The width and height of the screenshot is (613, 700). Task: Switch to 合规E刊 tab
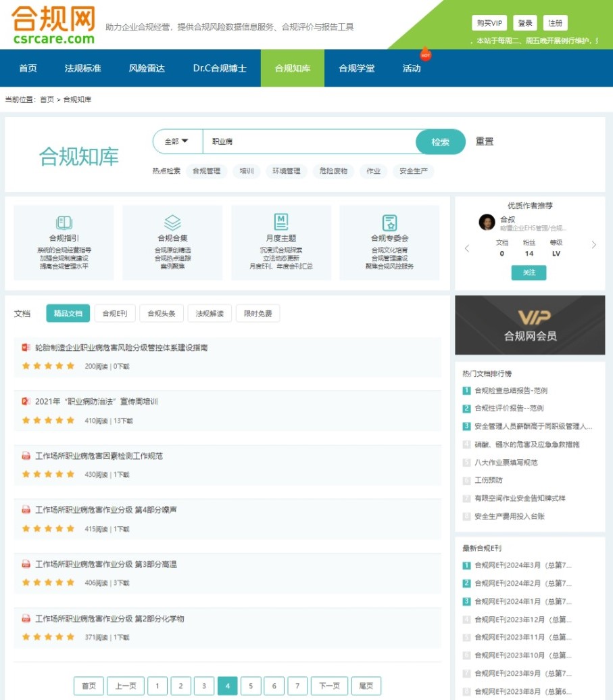[x=115, y=313]
